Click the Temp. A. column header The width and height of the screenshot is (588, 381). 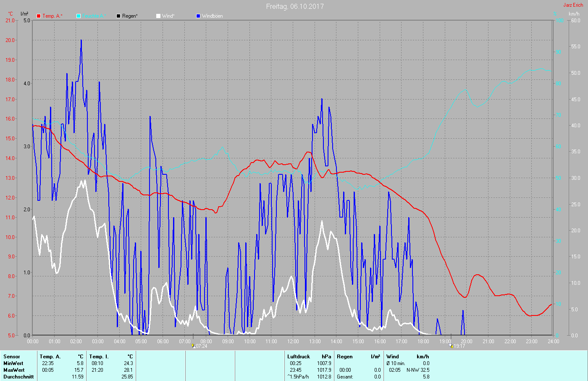click(50, 357)
